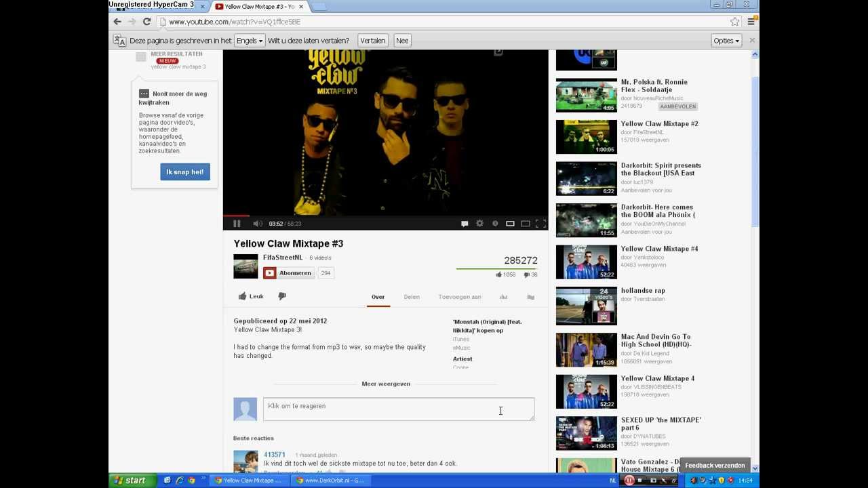Screen dimensions: 868x488
Task: Switch to DarkOrbit.nl taskbar window
Action: coord(330,481)
